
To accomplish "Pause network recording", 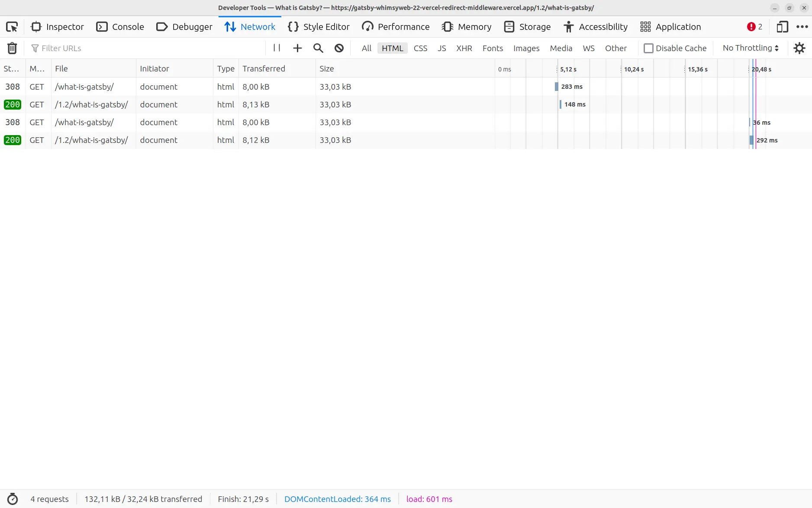I will click(277, 48).
